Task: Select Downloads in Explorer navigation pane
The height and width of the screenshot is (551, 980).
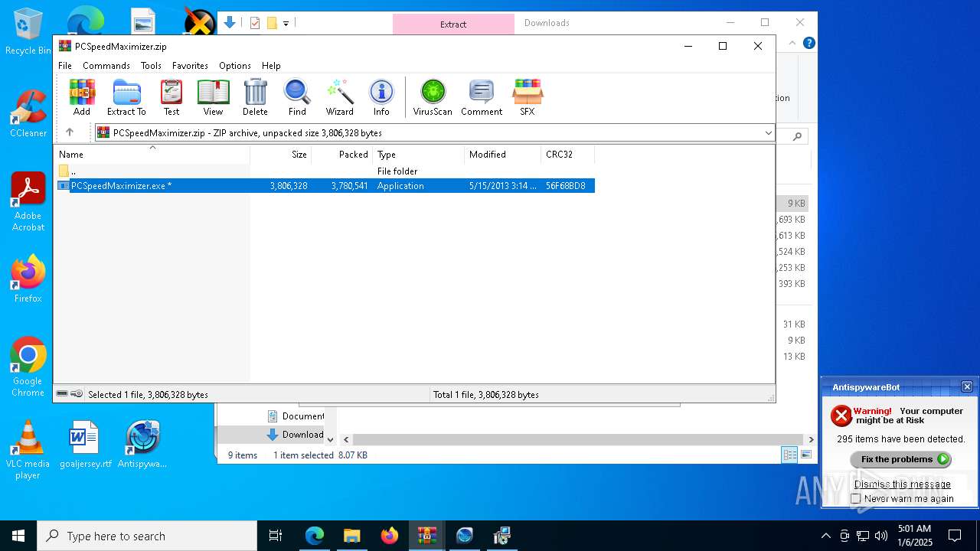Action: pyautogui.click(x=295, y=435)
